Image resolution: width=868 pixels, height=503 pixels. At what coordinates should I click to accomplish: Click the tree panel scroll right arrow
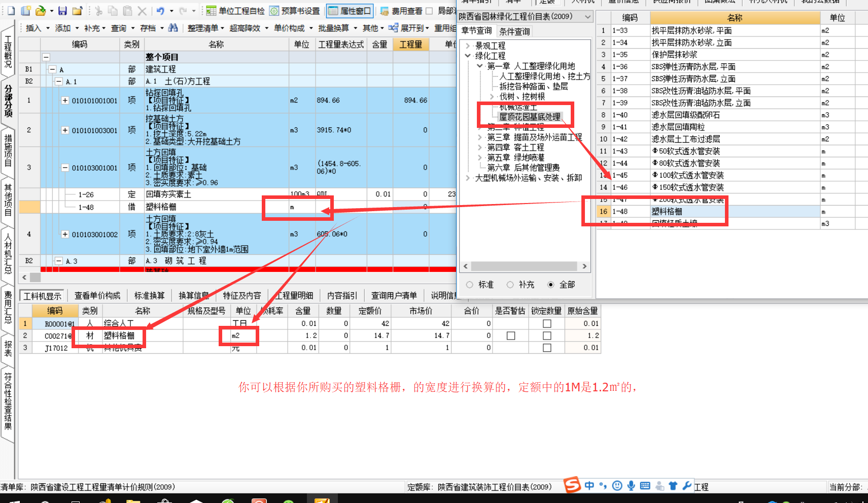point(584,266)
